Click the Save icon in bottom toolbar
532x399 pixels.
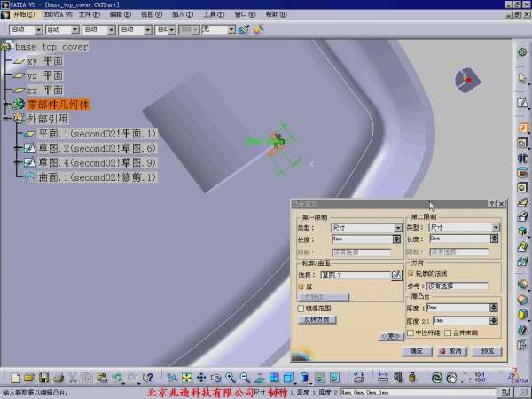[x=43, y=379]
